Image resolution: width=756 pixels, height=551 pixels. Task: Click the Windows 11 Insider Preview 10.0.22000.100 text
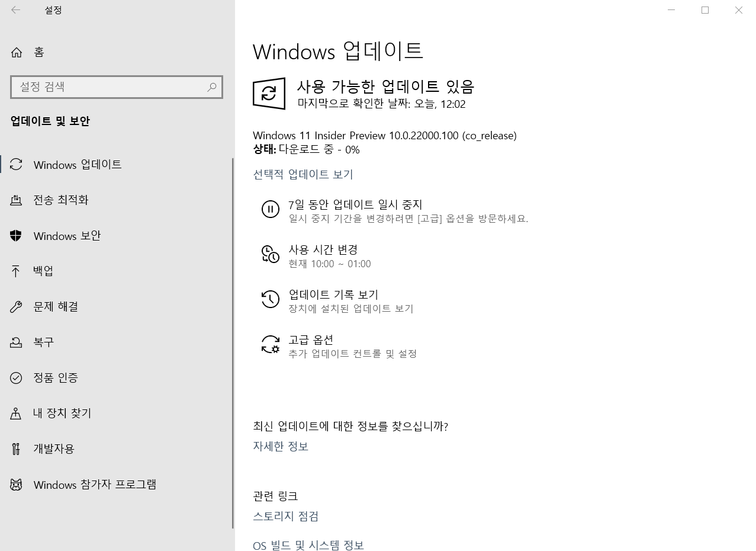[x=385, y=136]
